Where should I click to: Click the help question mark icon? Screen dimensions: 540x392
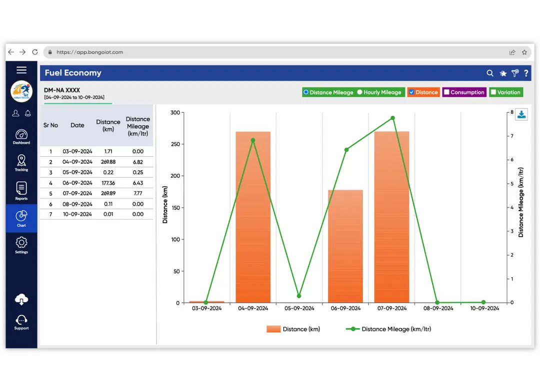tap(526, 73)
